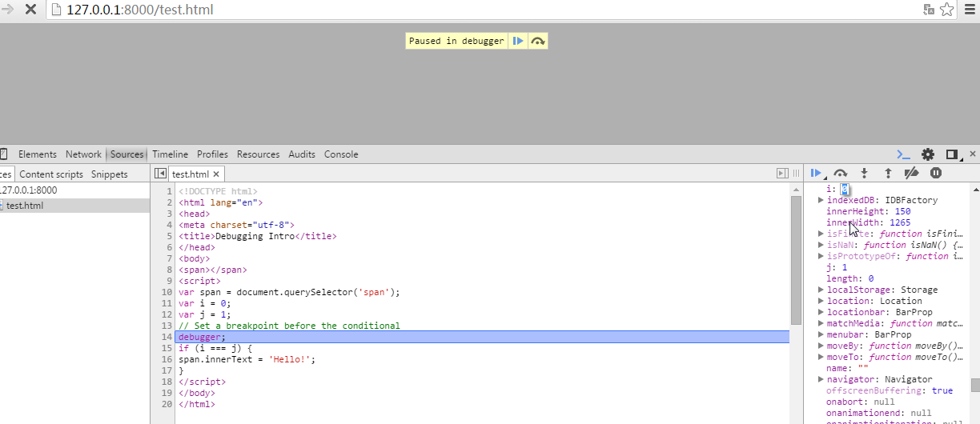Image resolution: width=980 pixels, height=424 pixels.
Task: Set breakpoint on line 15 gutter
Action: pos(167,348)
